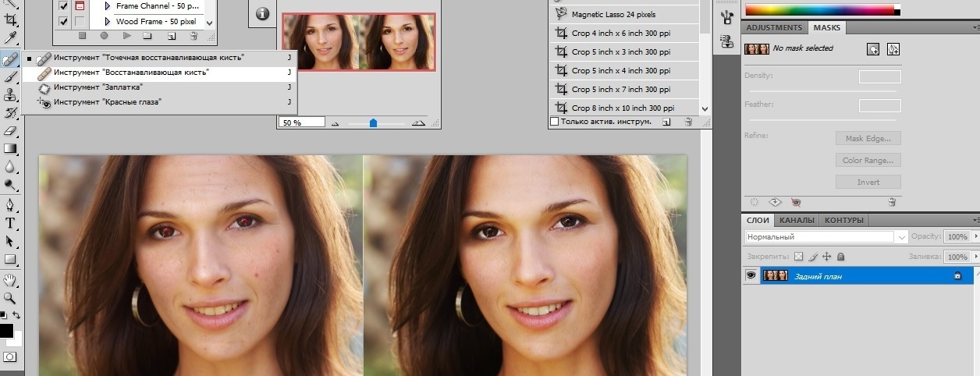Select the Dodge tool
Viewport: 980px width, 376px height.
point(11,185)
